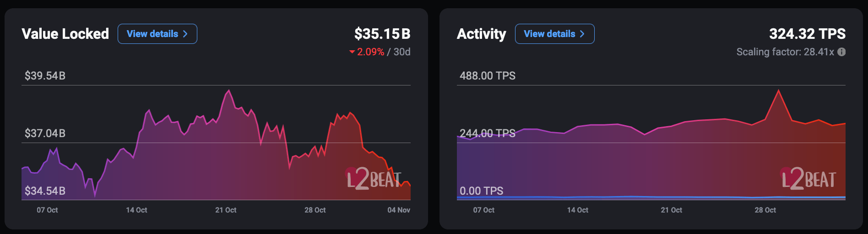Click the Scaling factor 28.41x text

click(x=785, y=52)
